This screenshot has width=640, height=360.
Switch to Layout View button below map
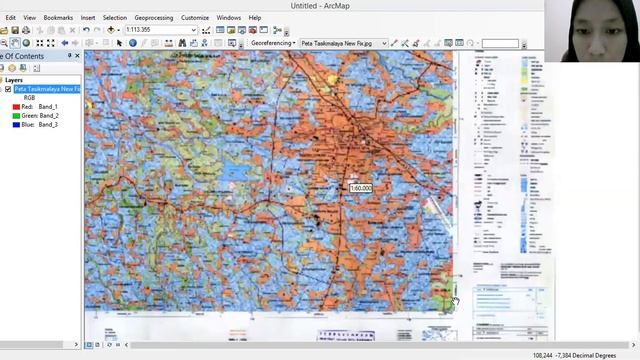point(97,345)
